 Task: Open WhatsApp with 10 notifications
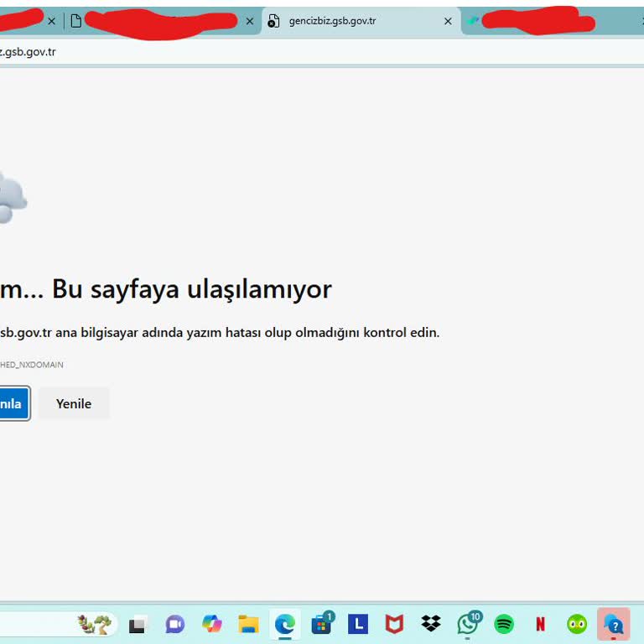(468, 624)
